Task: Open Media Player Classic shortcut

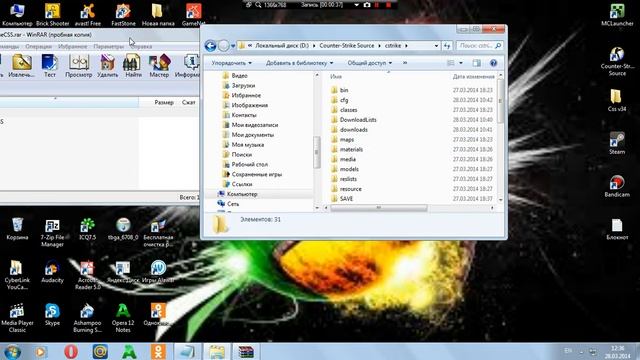Action: click(17, 318)
